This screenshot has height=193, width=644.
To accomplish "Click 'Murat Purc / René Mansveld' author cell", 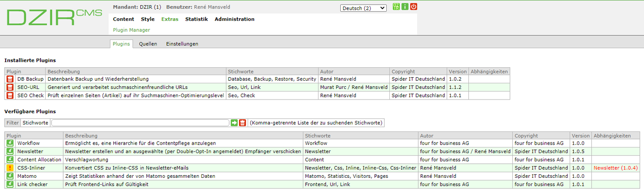I will point(354,87).
